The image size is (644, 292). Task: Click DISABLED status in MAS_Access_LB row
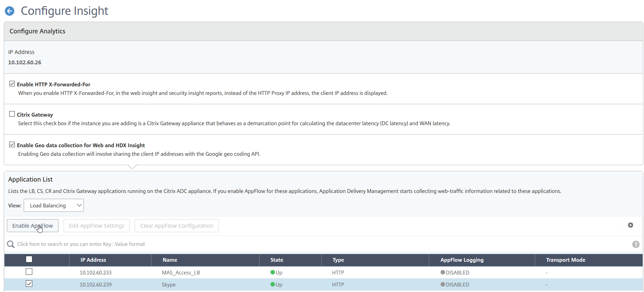[x=455, y=273]
